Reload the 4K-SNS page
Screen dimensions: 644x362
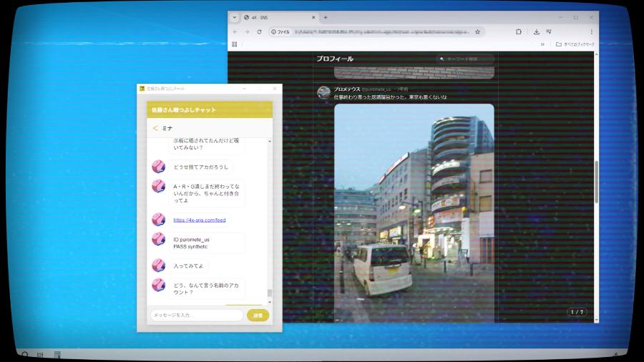tap(260, 32)
